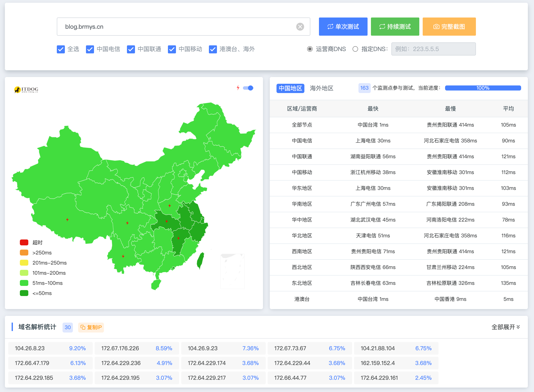
Task: Click the 超时 red legend swatch
Action: (x=24, y=242)
